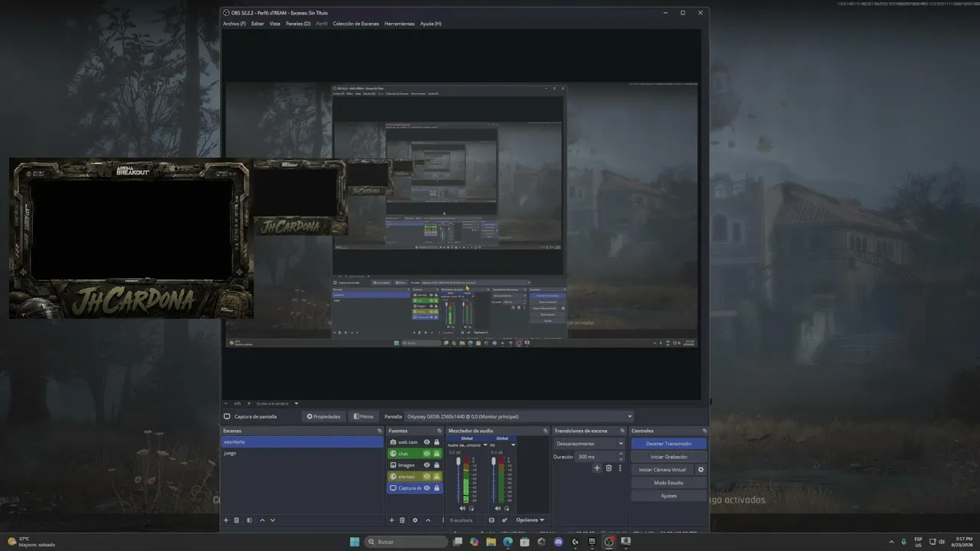980x551 pixels.
Task: Open the Colección de Escenas menu
Action: 356,24
